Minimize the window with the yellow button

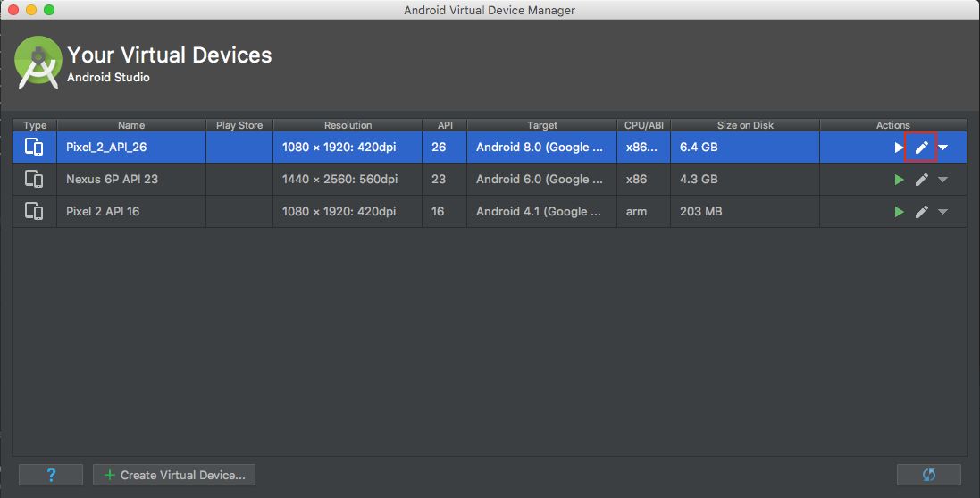click(31, 10)
